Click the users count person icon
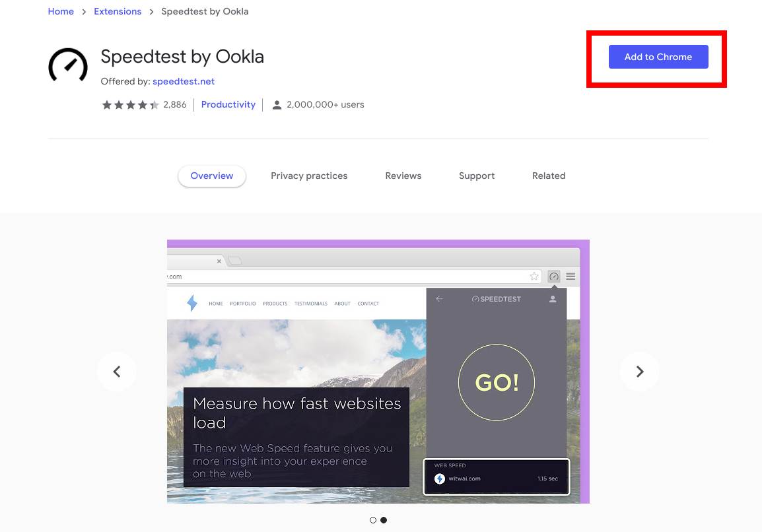 [x=277, y=104]
